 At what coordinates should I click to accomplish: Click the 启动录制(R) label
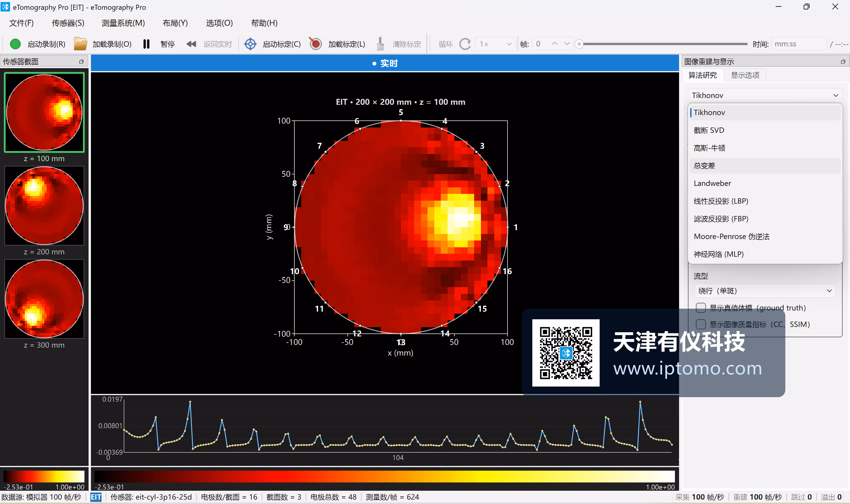pyautogui.click(x=47, y=44)
